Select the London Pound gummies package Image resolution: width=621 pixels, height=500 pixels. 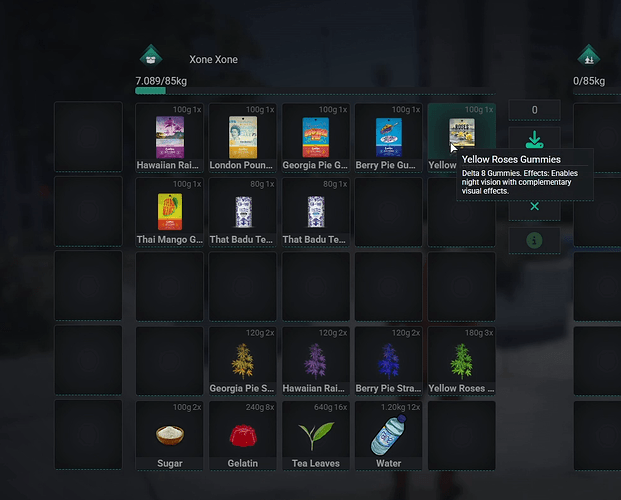coord(242,137)
